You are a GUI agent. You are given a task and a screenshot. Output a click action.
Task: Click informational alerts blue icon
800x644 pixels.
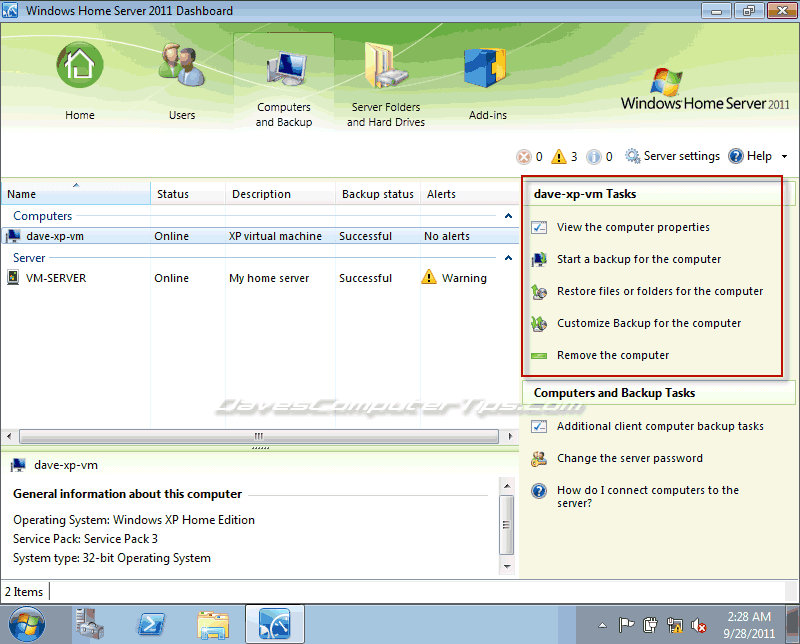pyautogui.click(x=593, y=156)
